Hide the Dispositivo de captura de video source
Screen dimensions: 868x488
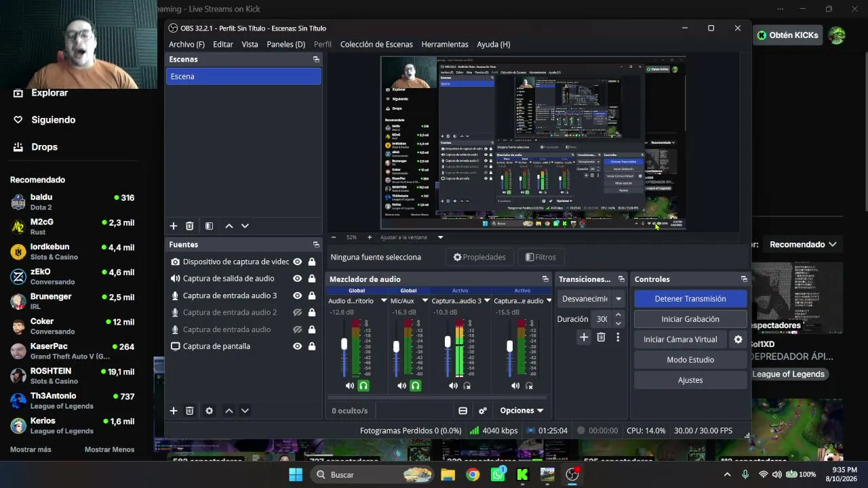point(297,262)
